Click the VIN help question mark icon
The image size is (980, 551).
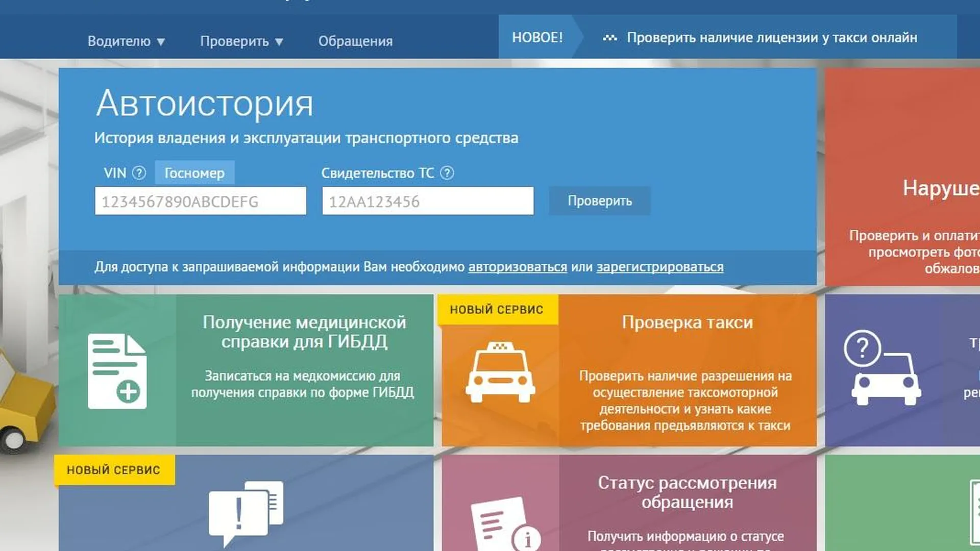[139, 173]
